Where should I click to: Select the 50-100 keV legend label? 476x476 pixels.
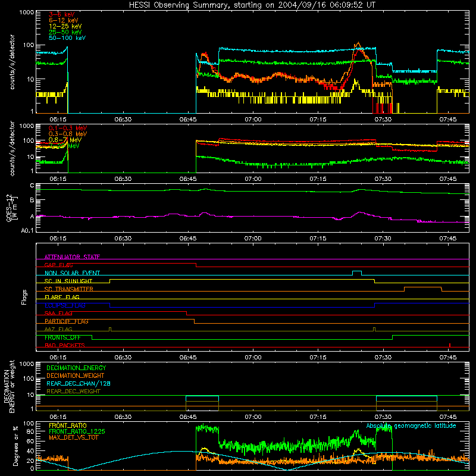point(67,38)
